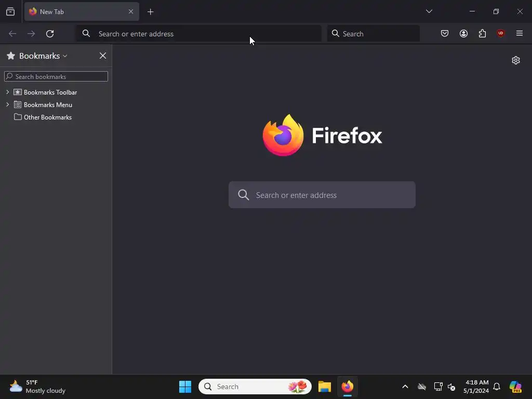Expand the Bookmarks Menu folder

point(7,104)
